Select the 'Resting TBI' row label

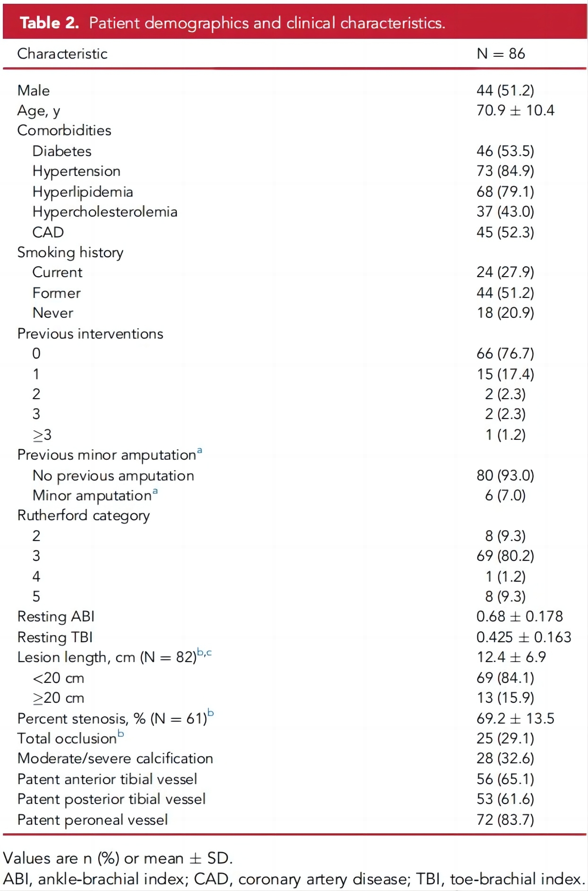(x=55, y=638)
